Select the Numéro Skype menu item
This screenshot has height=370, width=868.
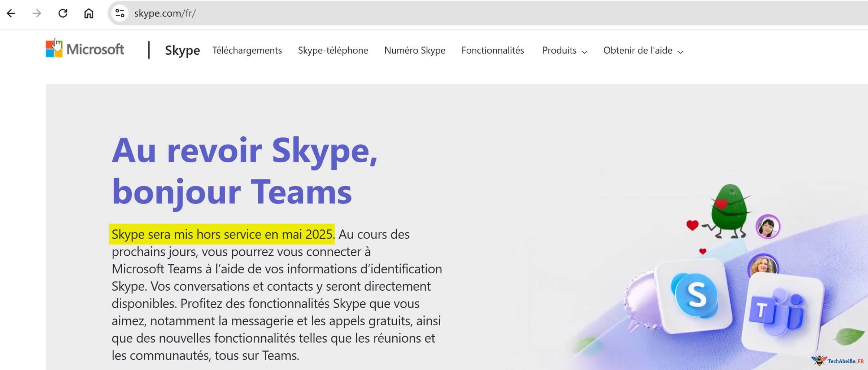(x=415, y=50)
